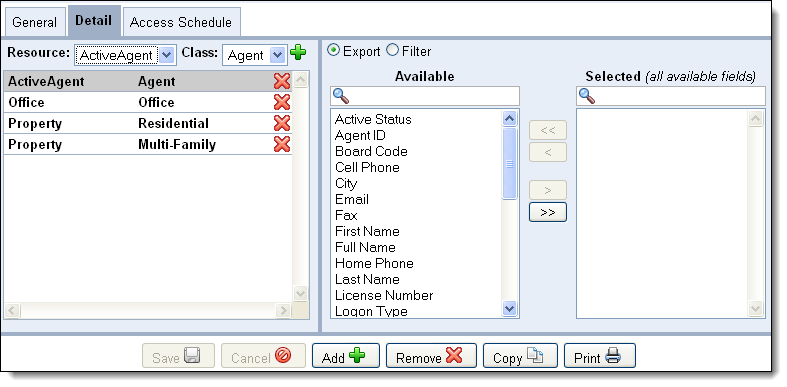Image resolution: width=787 pixels, height=387 pixels.
Task: Click the Save button
Action: (178, 356)
